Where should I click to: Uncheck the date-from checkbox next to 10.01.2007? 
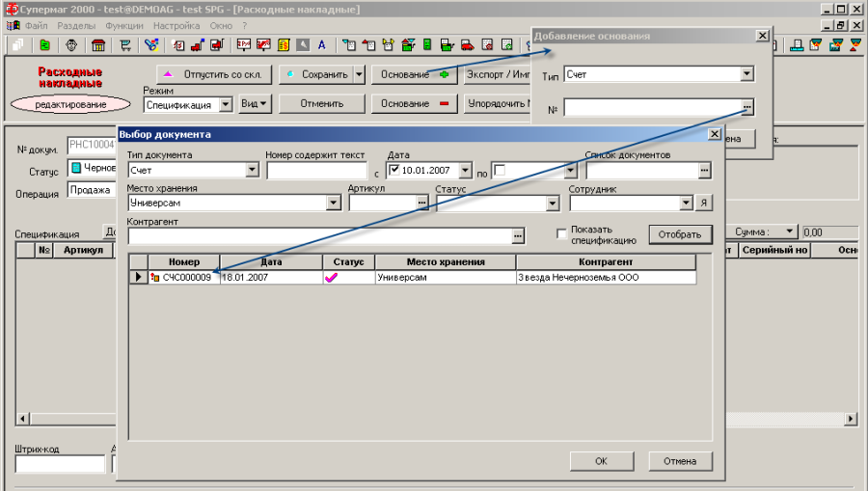click(x=394, y=170)
